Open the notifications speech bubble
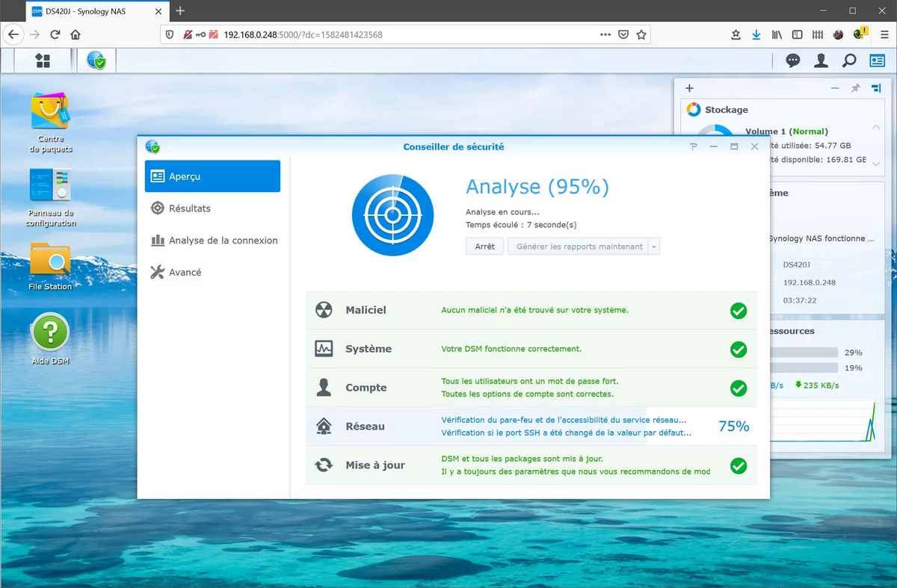897x588 pixels. (793, 61)
